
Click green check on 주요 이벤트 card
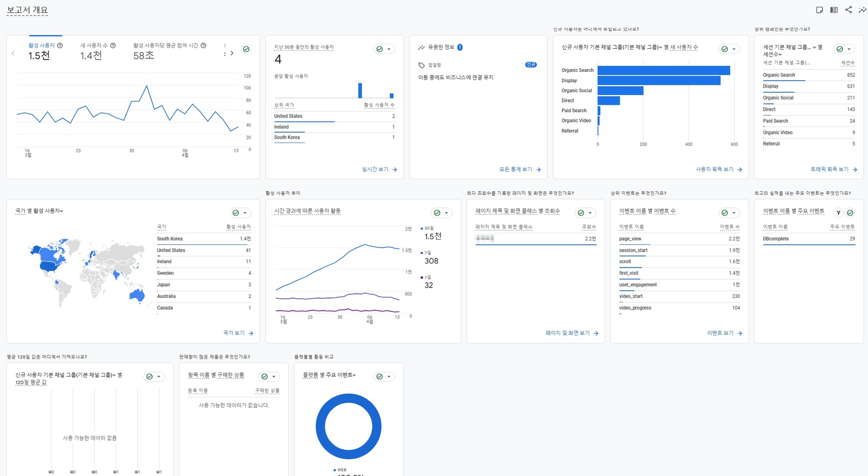coord(850,213)
